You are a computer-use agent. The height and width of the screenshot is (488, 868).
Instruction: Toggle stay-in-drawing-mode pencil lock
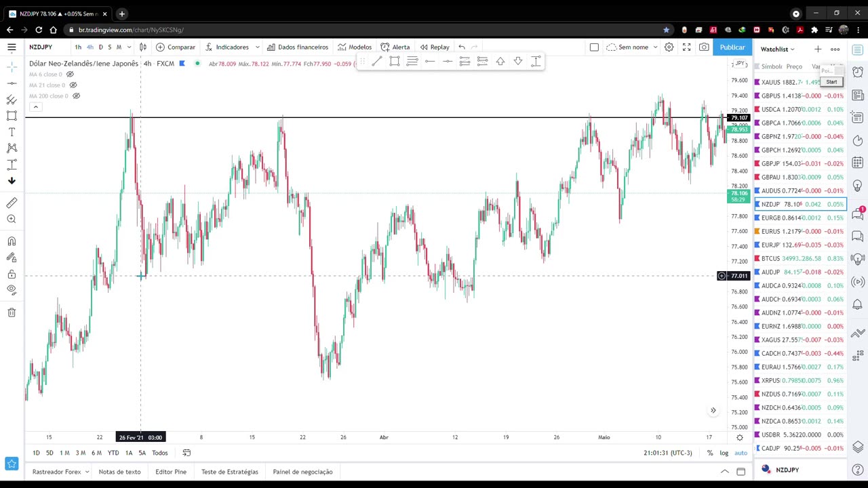point(12,258)
